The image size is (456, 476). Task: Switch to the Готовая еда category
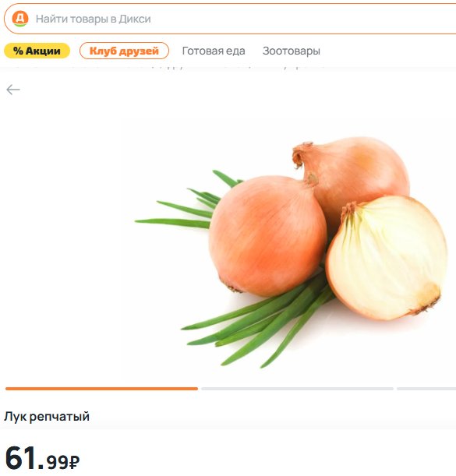[214, 51]
